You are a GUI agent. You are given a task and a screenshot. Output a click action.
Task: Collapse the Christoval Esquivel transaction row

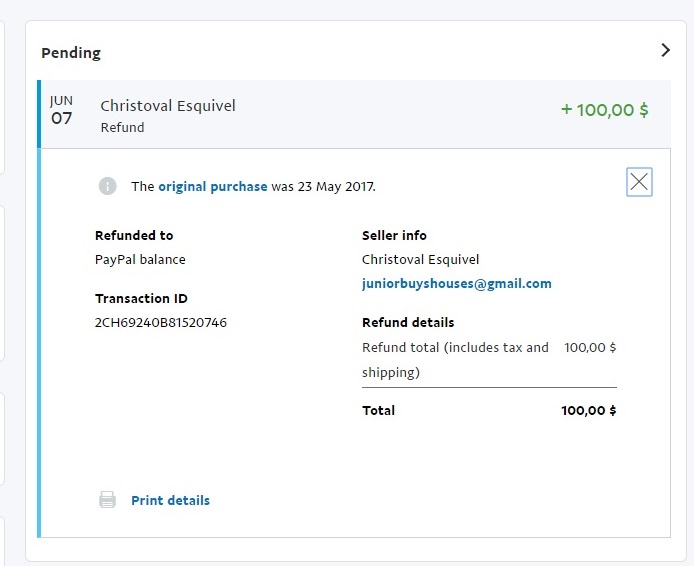[168, 106]
